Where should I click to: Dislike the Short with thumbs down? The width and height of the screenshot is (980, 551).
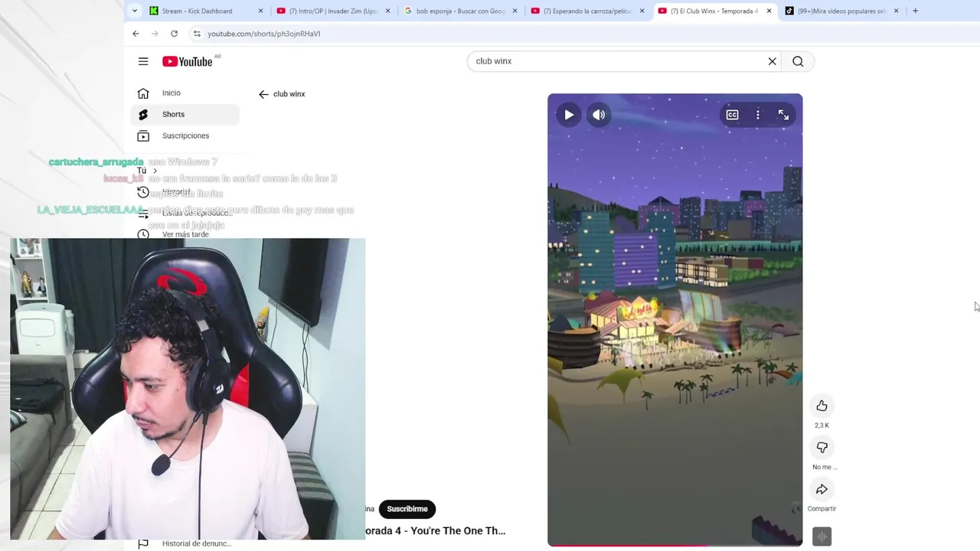click(x=822, y=447)
